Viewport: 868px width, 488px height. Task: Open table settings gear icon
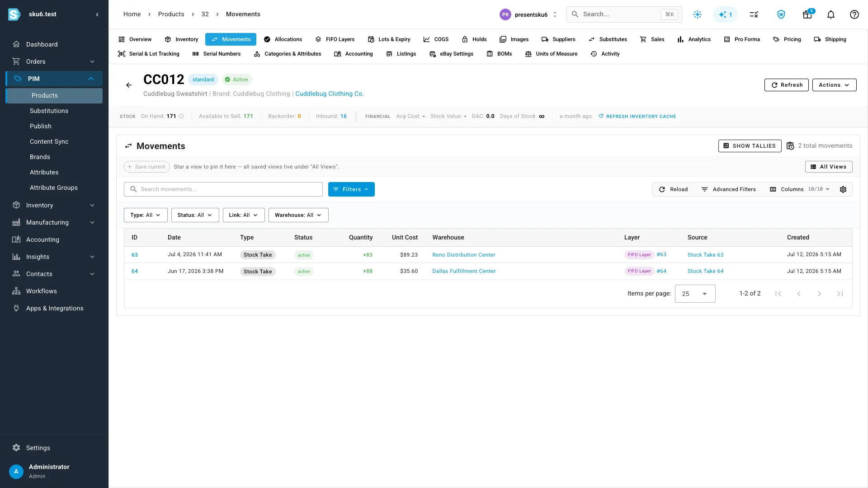click(843, 189)
